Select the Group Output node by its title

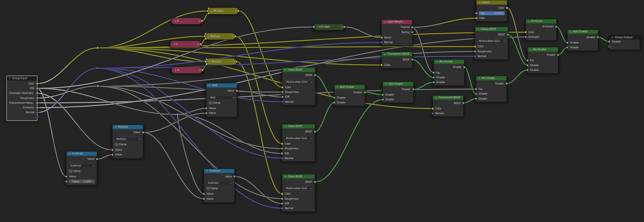(x=623, y=37)
